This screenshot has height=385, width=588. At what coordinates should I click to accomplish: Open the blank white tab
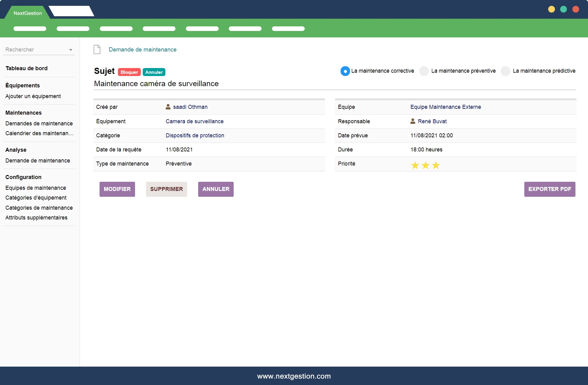[x=71, y=11]
